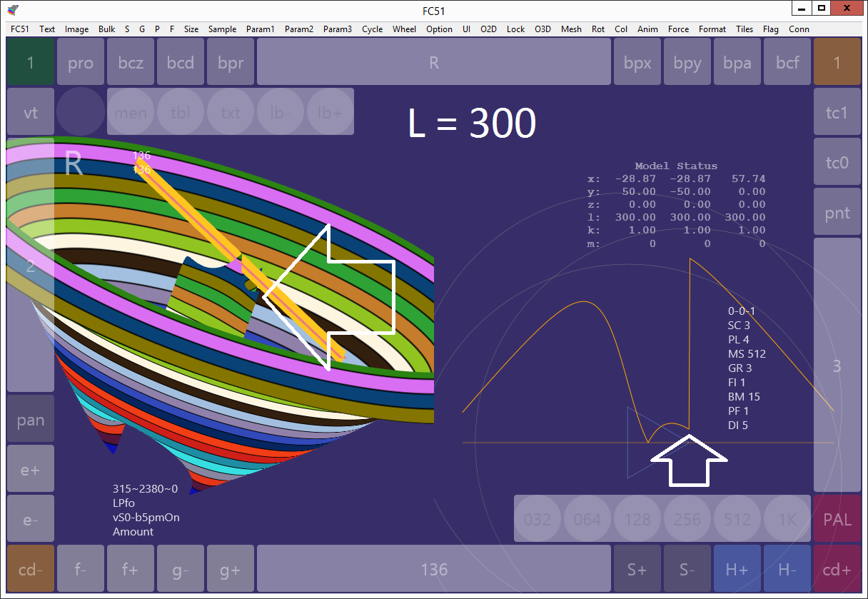This screenshot has height=599, width=868.
Task: Click the g+ button
Action: (x=231, y=569)
